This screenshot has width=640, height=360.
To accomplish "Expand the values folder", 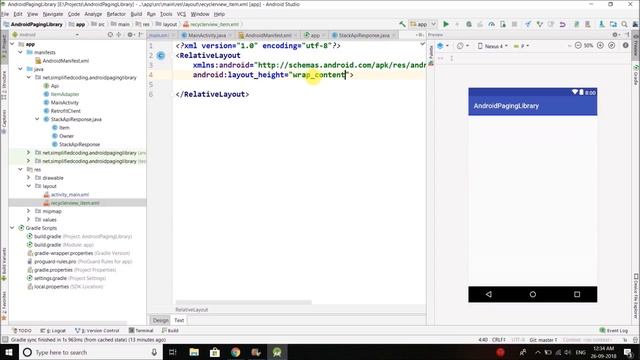I will click(x=29, y=220).
